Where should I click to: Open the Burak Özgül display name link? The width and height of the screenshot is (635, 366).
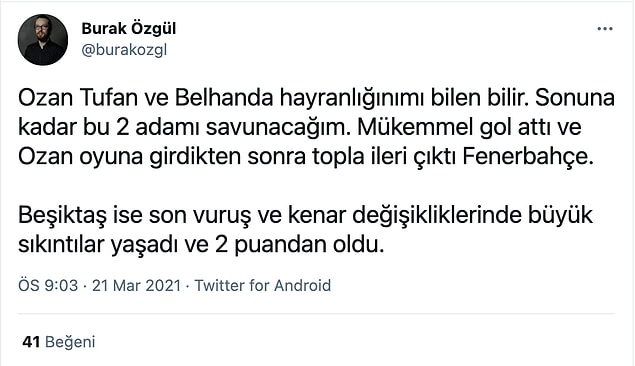click(x=128, y=28)
